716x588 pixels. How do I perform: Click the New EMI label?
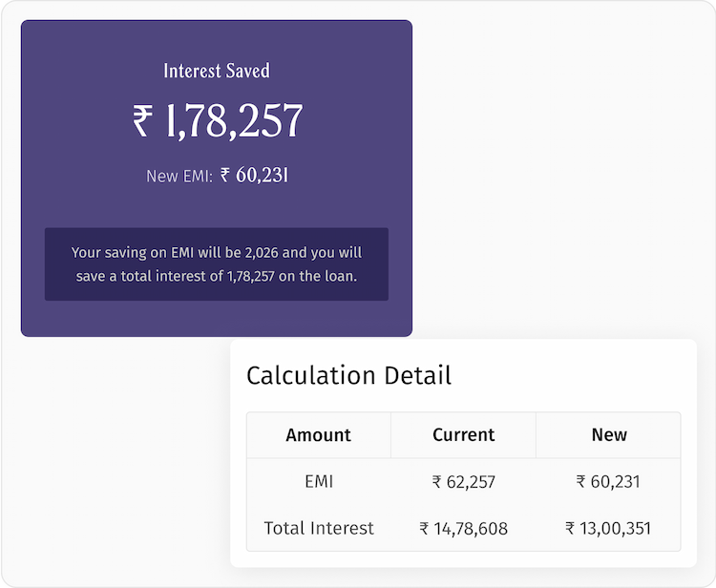[x=179, y=176]
